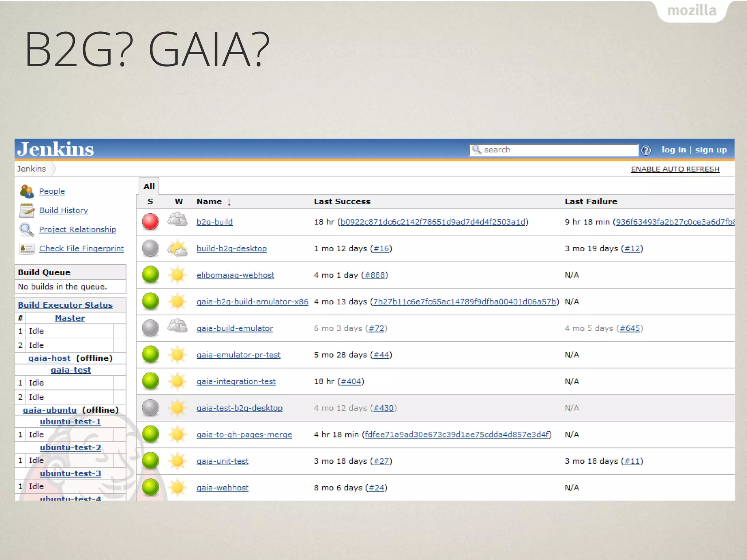Click the grey status ball for build-b2g-desktop

[x=150, y=248]
